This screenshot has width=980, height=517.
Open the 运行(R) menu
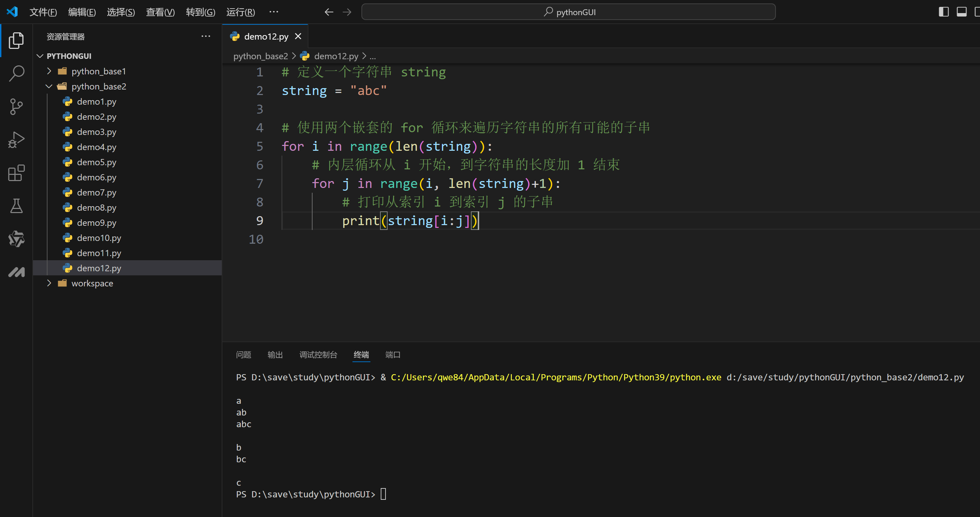[x=240, y=12]
